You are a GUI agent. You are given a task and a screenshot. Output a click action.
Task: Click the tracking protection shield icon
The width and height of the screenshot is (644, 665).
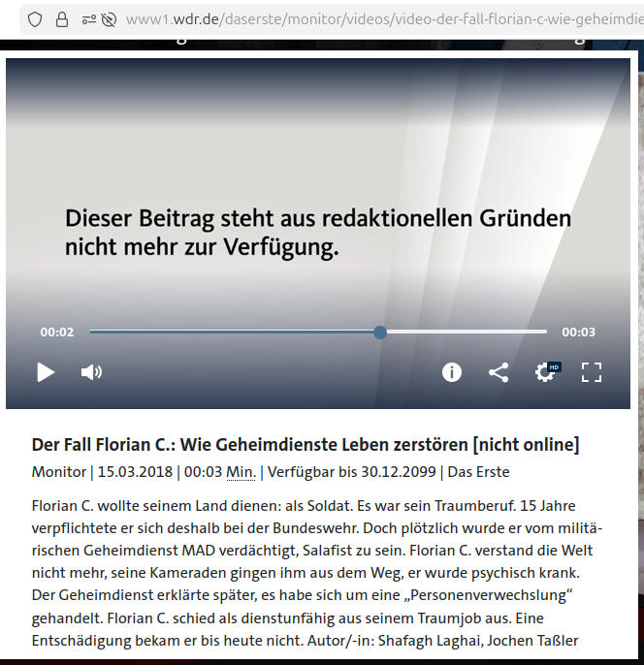[x=35, y=19]
